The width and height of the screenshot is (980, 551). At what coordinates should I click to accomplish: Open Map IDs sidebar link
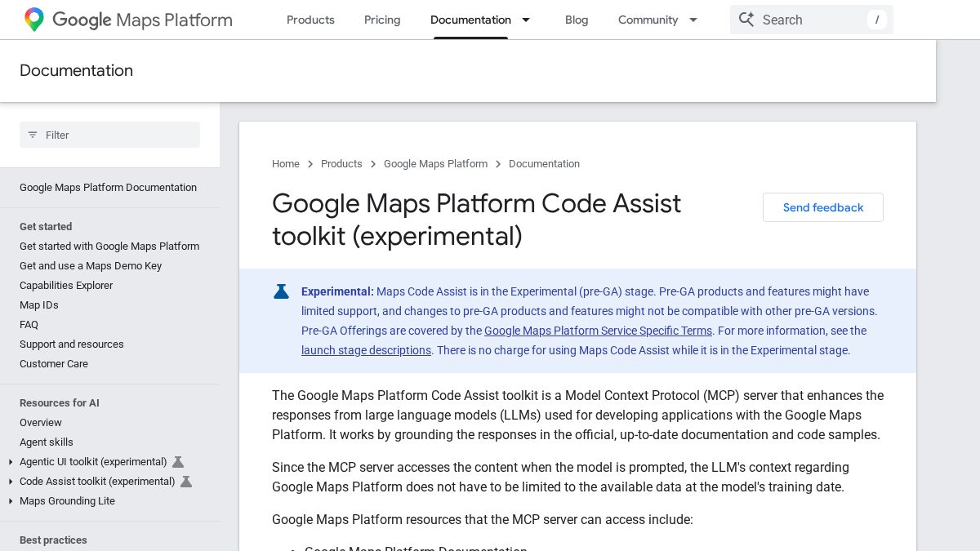point(39,305)
